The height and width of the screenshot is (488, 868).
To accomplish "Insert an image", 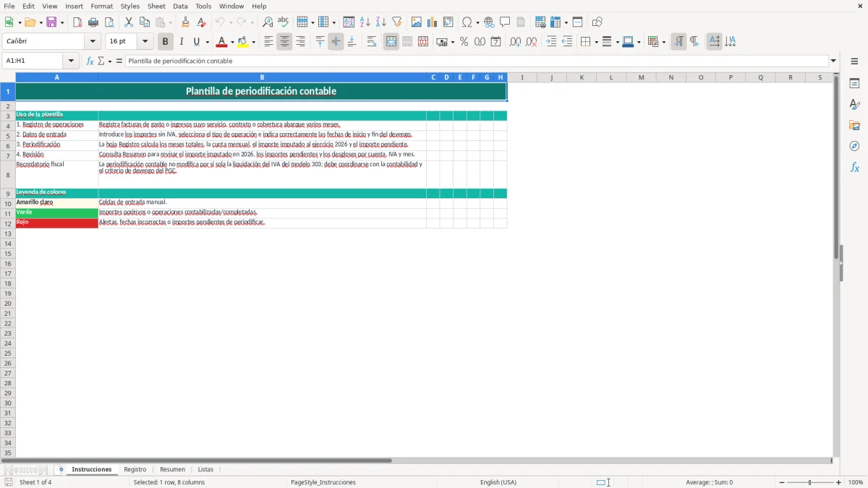I will [x=417, y=22].
